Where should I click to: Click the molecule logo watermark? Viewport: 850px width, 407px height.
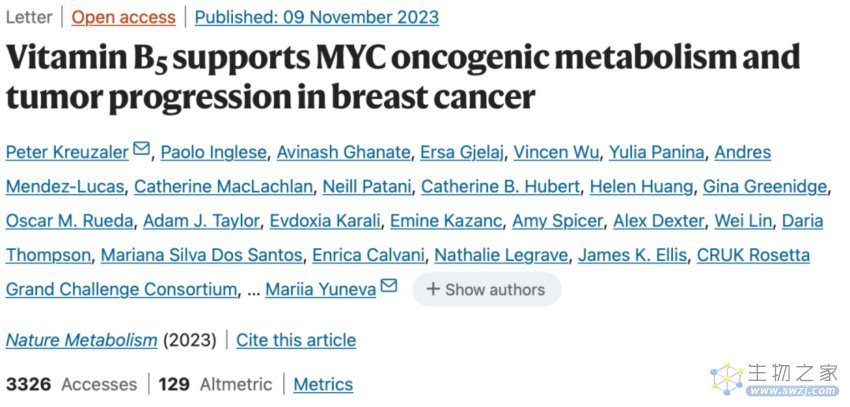pyautogui.click(x=726, y=379)
